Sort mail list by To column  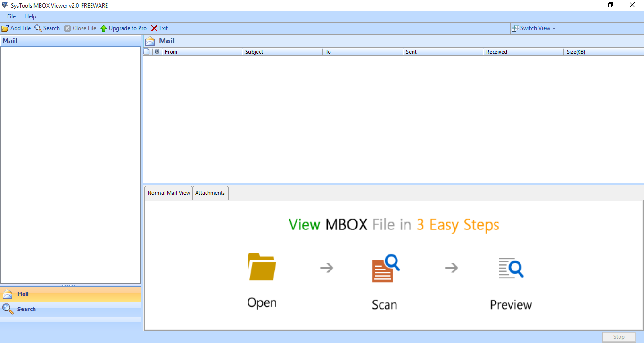coord(363,52)
